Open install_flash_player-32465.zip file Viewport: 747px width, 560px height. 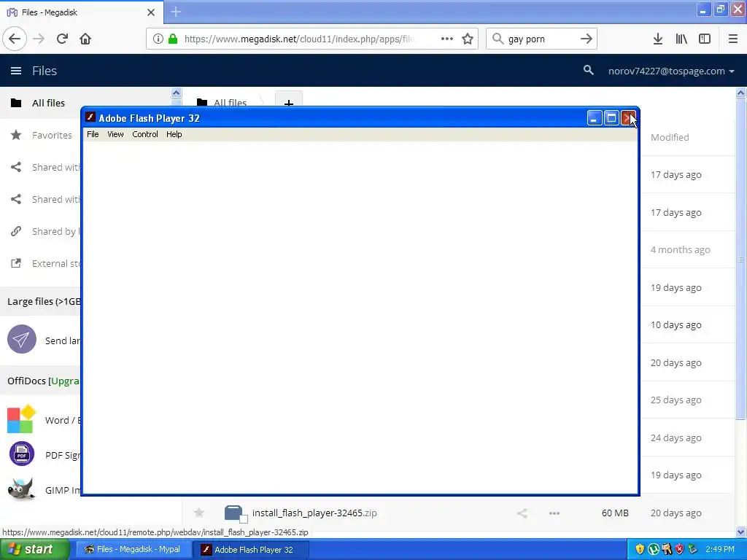tap(314, 513)
